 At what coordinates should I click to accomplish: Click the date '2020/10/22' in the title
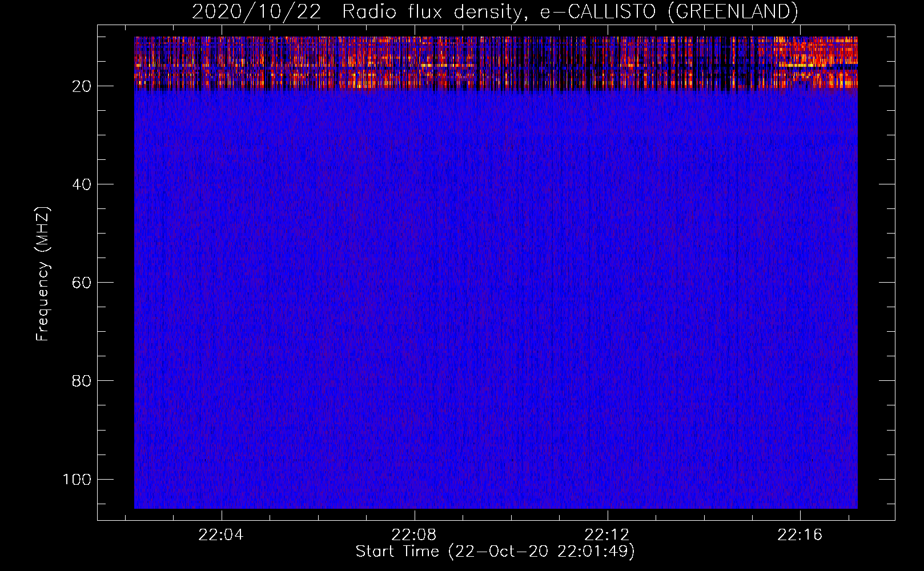pos(256,11)
